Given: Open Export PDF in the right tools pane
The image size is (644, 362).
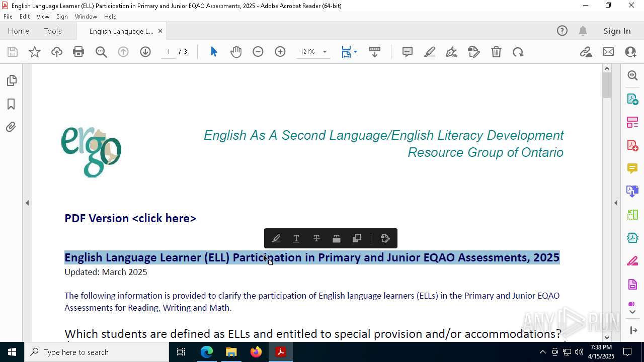Looking at the screenshot, I should tap(632, 99).
